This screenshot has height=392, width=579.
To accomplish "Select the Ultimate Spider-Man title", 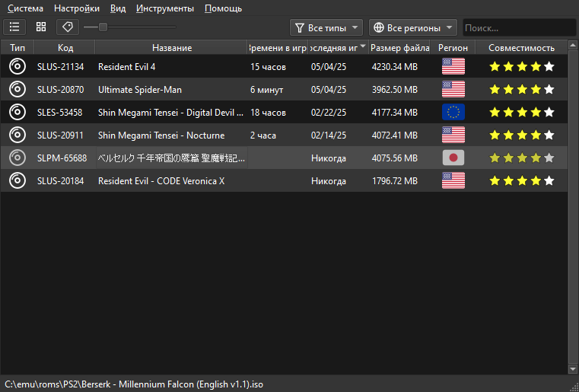I will (x=140, y=90).
